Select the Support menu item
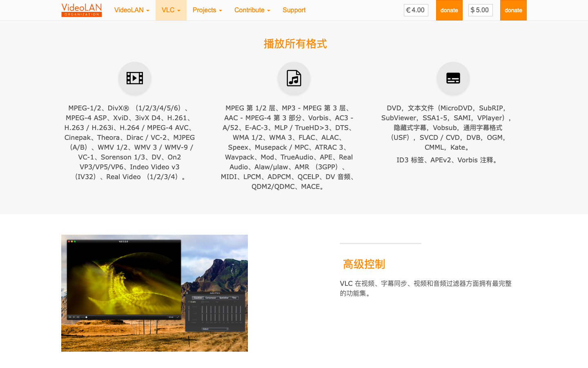The image size is (588, 368). pos(294,10)
